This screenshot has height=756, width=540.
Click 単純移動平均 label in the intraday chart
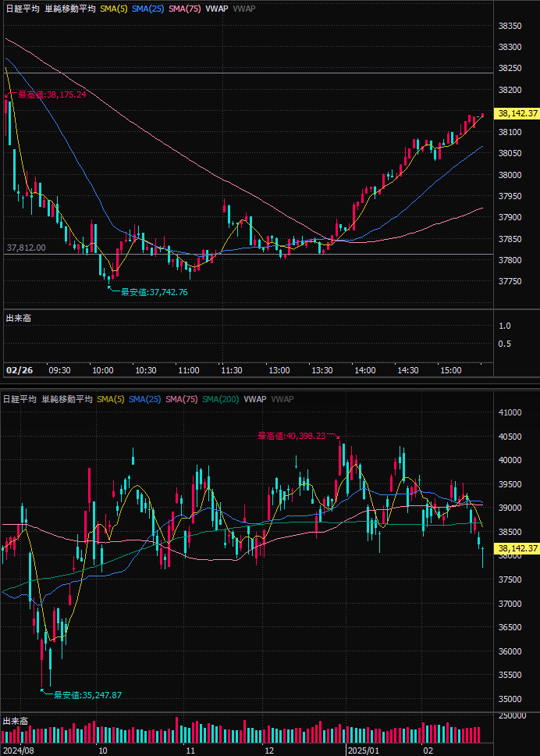pyautogui.click(x=70, y=9)
